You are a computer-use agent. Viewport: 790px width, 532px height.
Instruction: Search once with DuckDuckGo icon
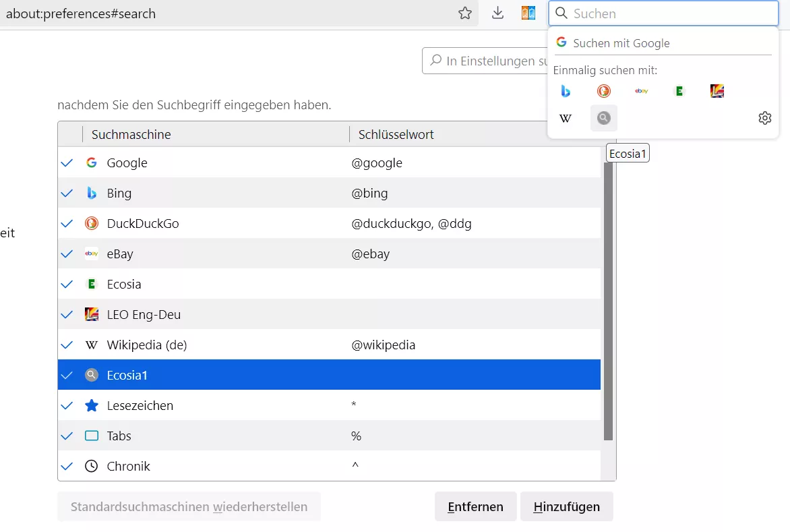[x=603, y=91]
